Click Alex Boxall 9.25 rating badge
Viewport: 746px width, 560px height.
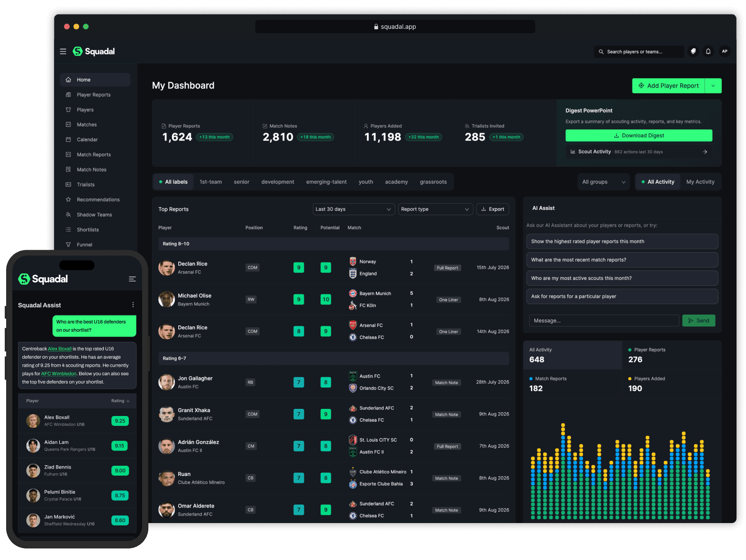click(x=120, y=421)
